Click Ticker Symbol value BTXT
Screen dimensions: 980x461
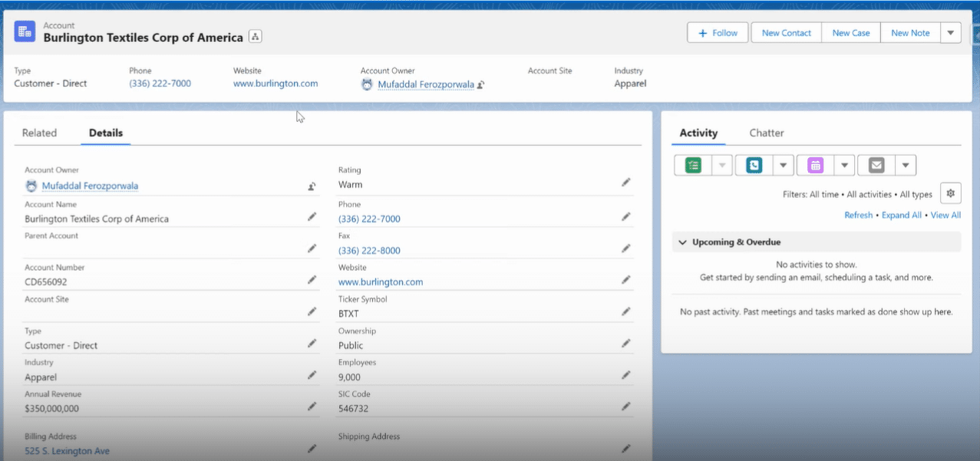click(x=348, y=314)
